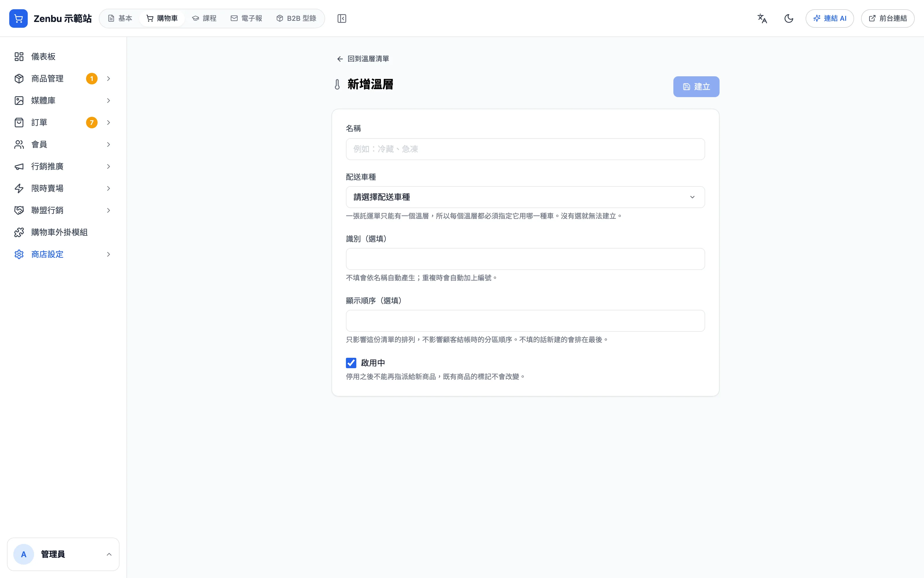The width and height of the screenshot is (924, 578).
Task: Open the 電子報 tab
Action: point(246,18)
